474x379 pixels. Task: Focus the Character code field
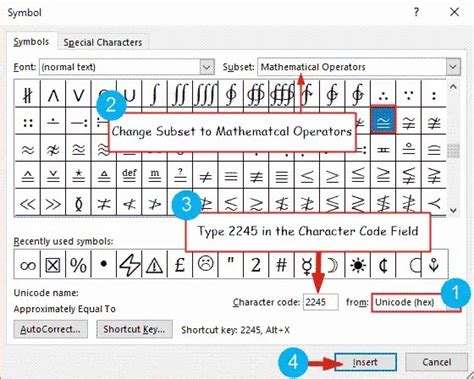(321, 302)
